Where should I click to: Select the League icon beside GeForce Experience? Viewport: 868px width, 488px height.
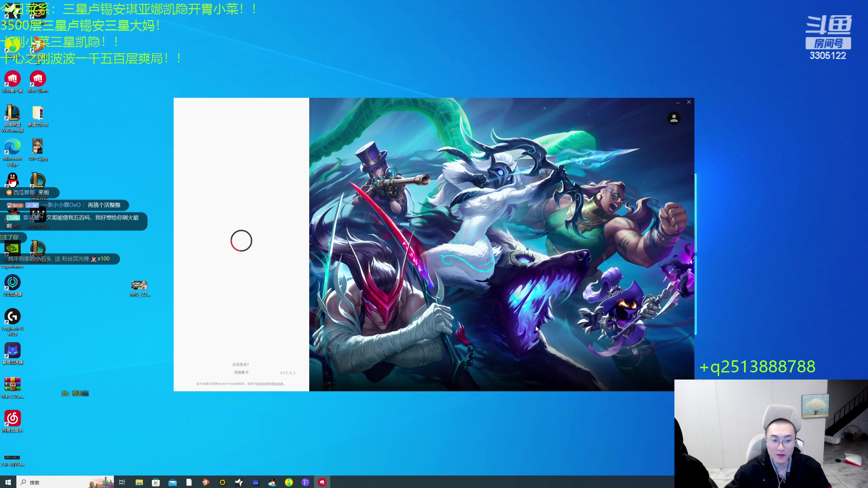tap(38, 251)
